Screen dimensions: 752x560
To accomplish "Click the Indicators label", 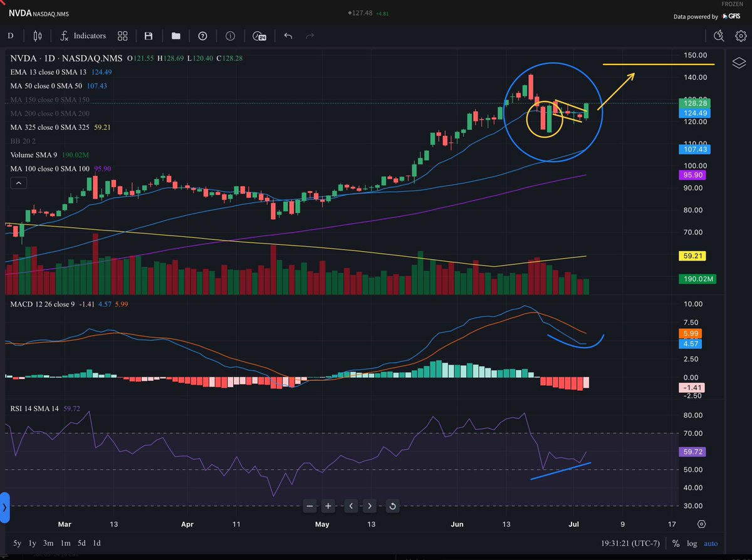I will tap(90, 36).
